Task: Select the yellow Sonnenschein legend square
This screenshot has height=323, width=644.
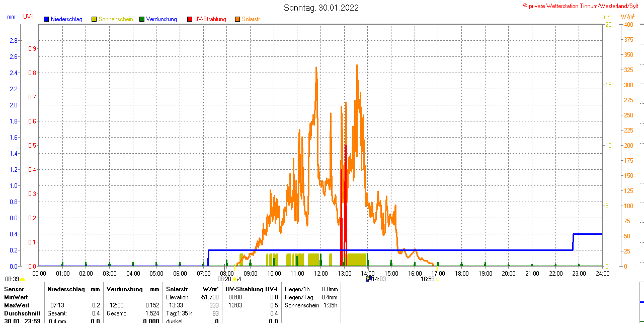Action: click(x=94, y=19)
